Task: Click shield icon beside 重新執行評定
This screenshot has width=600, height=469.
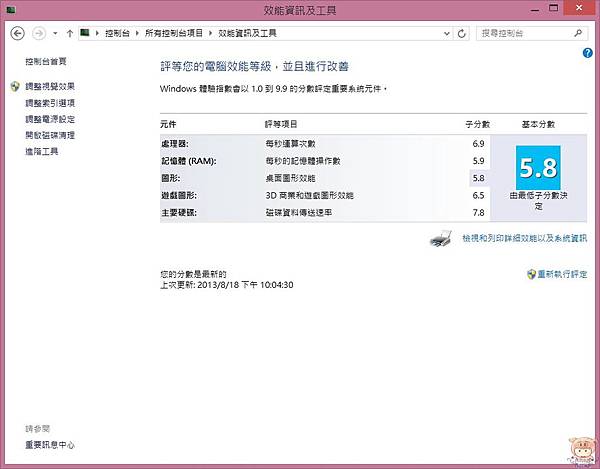Action: (x=531, y=274)
